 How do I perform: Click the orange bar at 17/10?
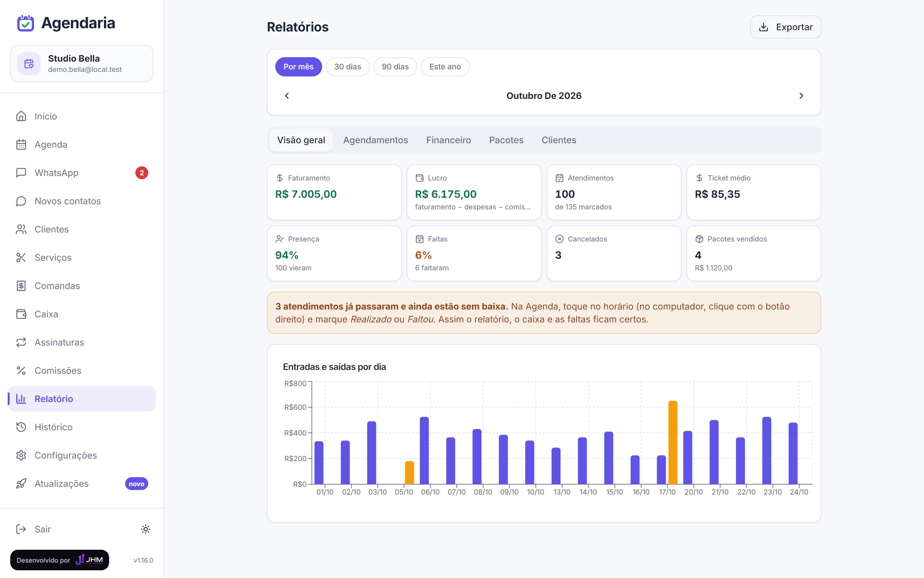click(673, 443)
